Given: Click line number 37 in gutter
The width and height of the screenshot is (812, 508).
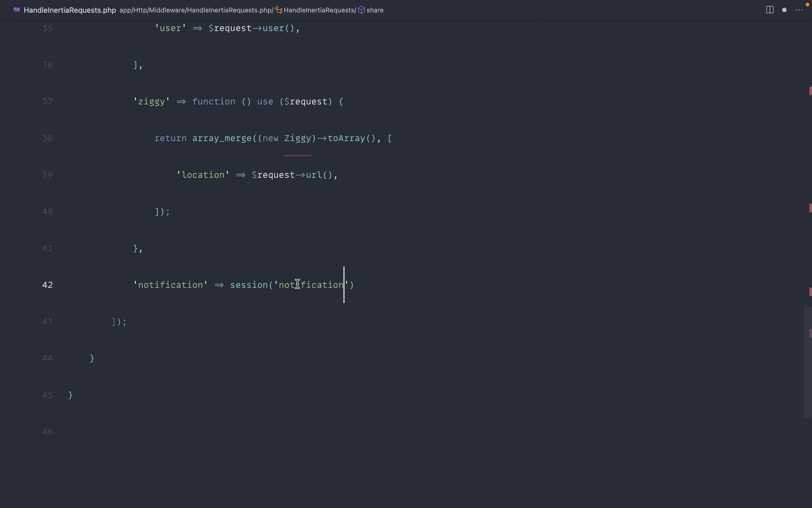Looking at the screenshot, I should (48, 102).
